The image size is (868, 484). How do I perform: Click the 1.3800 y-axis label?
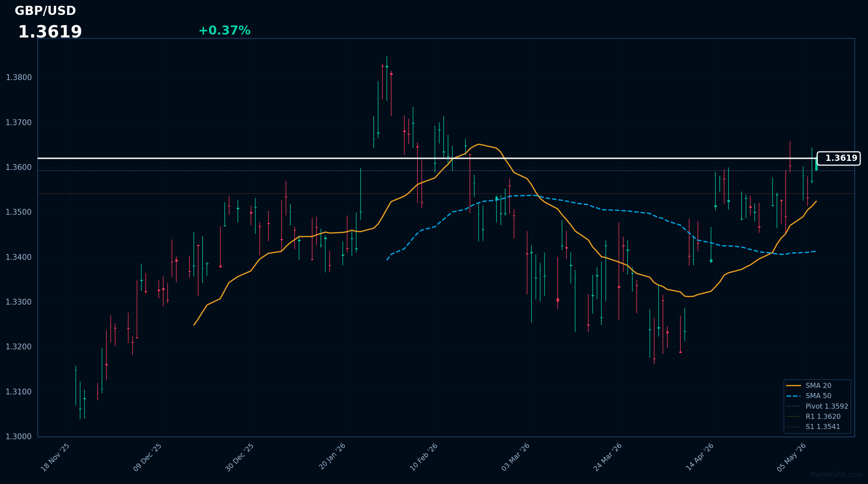pos(19,78)
